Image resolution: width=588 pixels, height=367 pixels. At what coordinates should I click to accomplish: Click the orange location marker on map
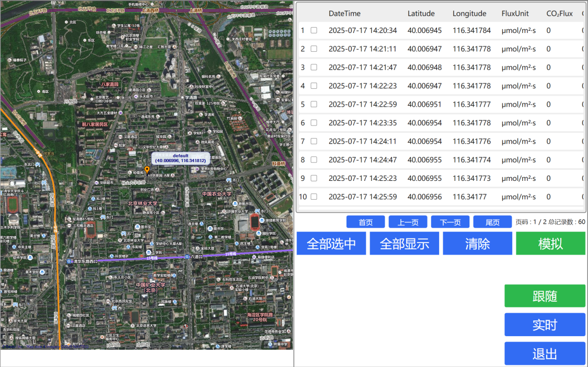(147, 169)
